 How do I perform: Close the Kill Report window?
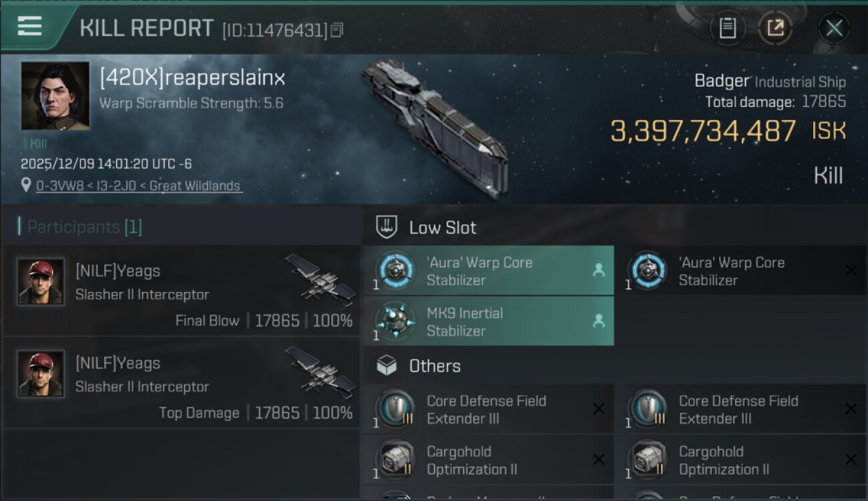click(834, 28)
